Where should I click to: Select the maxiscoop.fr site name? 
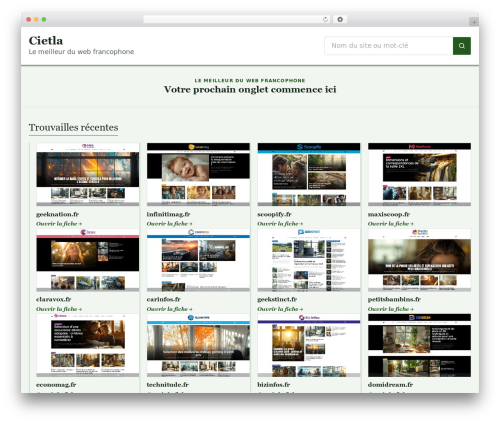[389, 214]
